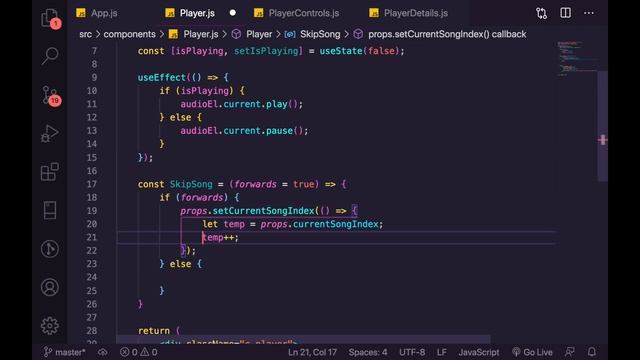
Task: Click the src breadcrumb
Action: (85, 34)
